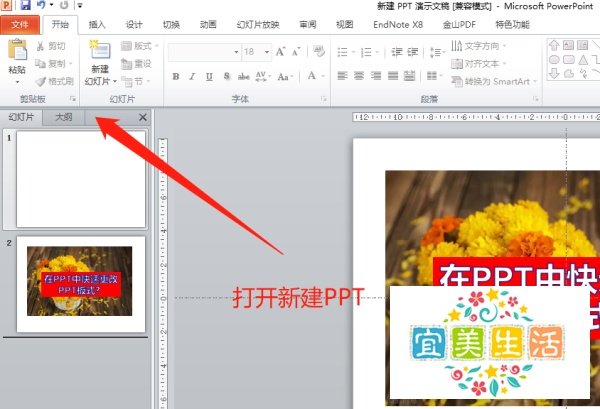Decrease list indent level
The image size is (600, 409).
click(x=397, y=52)
